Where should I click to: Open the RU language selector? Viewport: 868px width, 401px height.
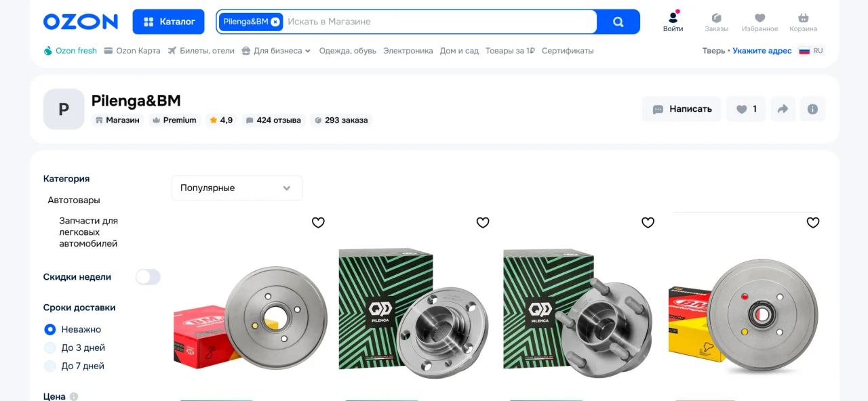click(811, 51)
